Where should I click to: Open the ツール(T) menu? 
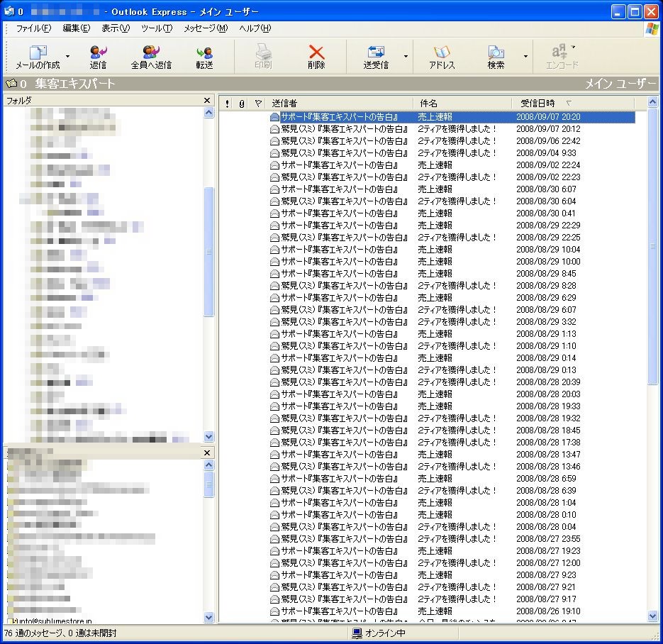click(157, 28)
